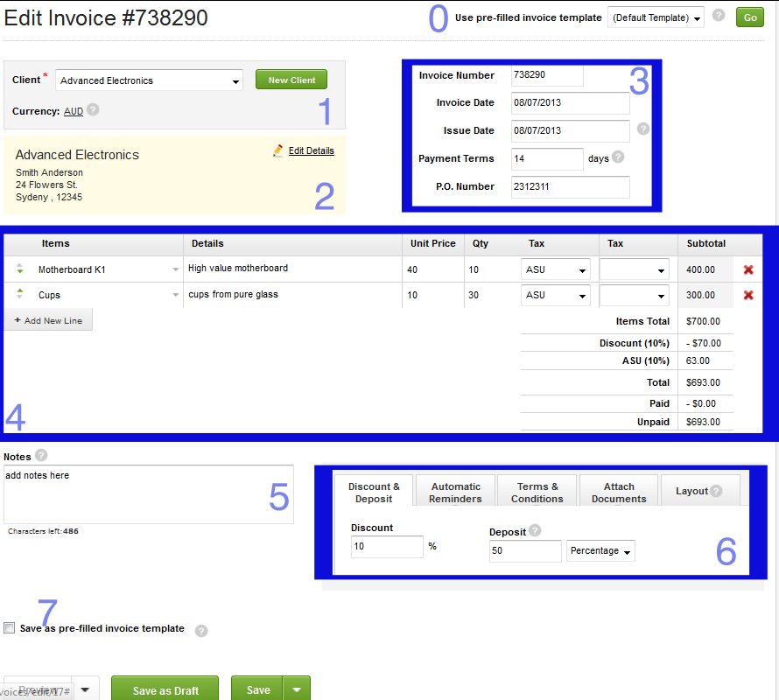The width and height of the screenshot is (779, 700).
Task: Switch to the Automatic Reminders tab
Action: click(455, 493)
